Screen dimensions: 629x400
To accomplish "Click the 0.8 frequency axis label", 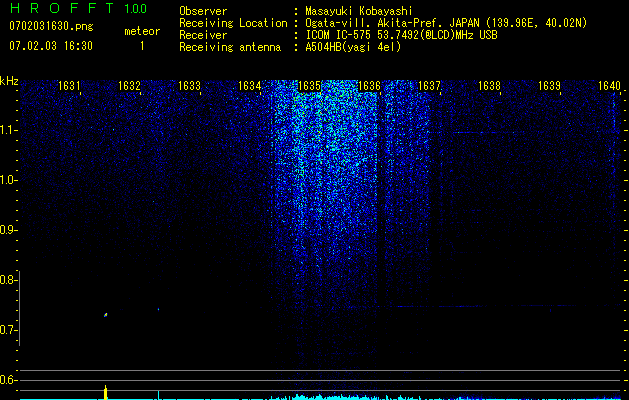I will click(8, 280).
